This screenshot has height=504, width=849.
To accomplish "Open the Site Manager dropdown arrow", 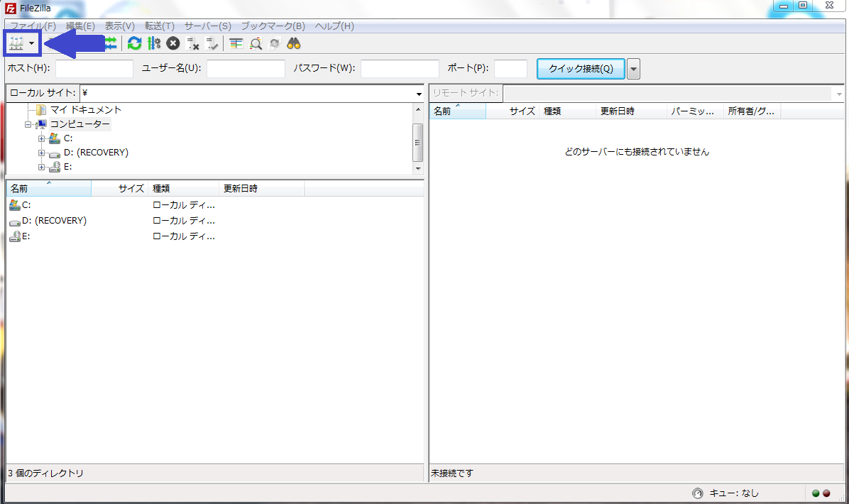I will [32, 44].
